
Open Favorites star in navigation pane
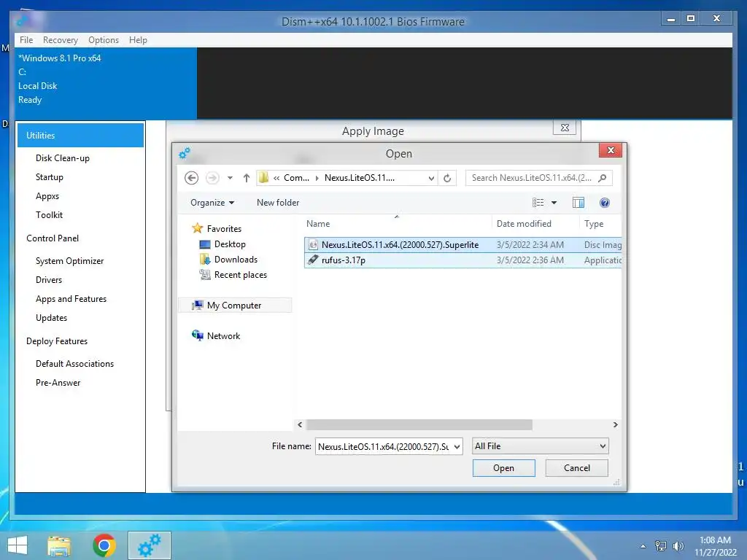[197, 228]
